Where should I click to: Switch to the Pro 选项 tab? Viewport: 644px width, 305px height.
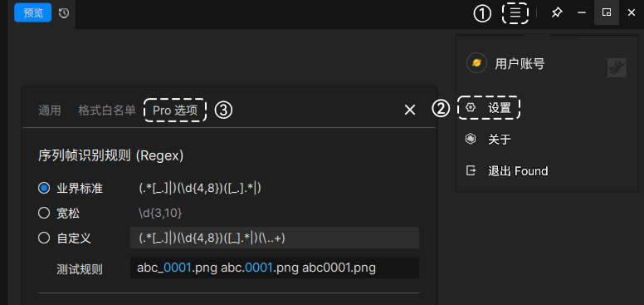pyautogui.click(x=175, y=111)
